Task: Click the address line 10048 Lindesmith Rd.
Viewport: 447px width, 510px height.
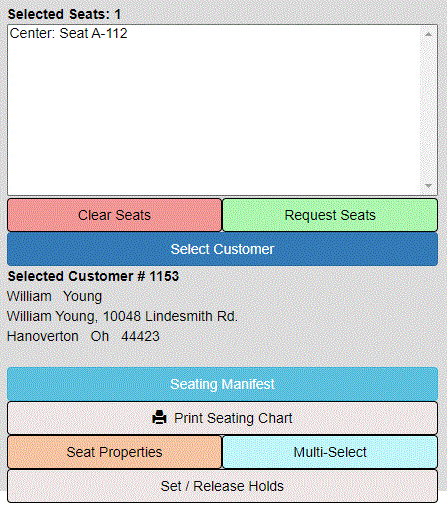Action: point(170,316)
